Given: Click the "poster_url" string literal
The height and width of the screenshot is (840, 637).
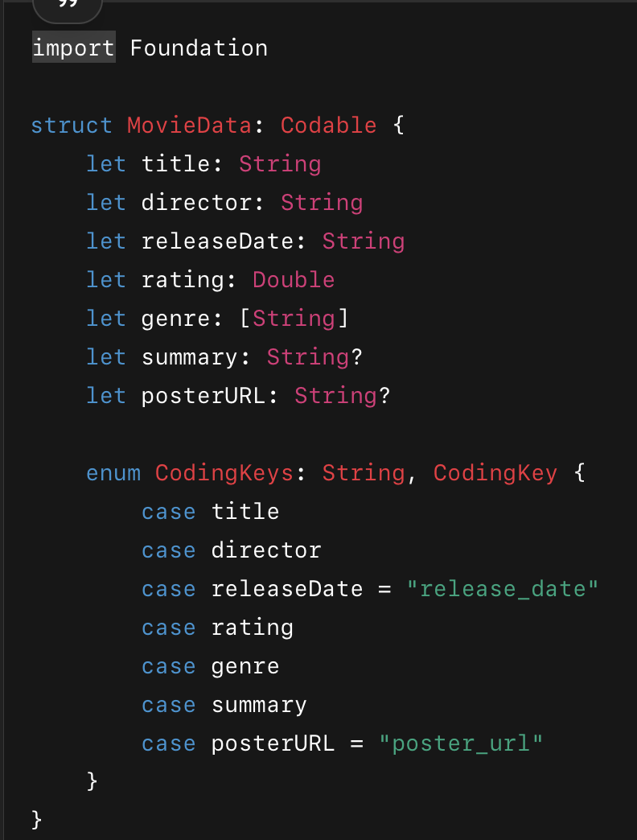Looking at the screenshot, I should (461, 743).
